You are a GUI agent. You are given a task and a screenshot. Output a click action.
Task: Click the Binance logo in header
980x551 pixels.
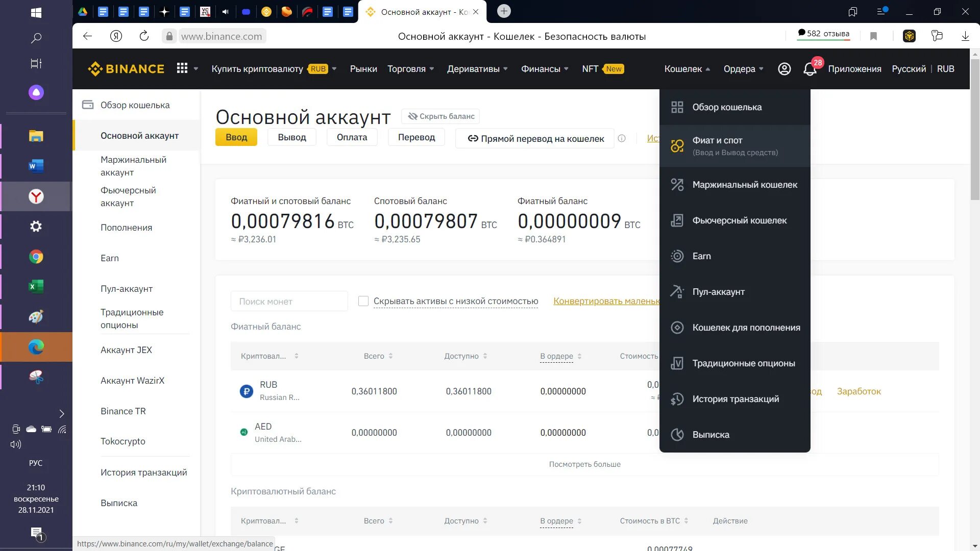(126, 69)
